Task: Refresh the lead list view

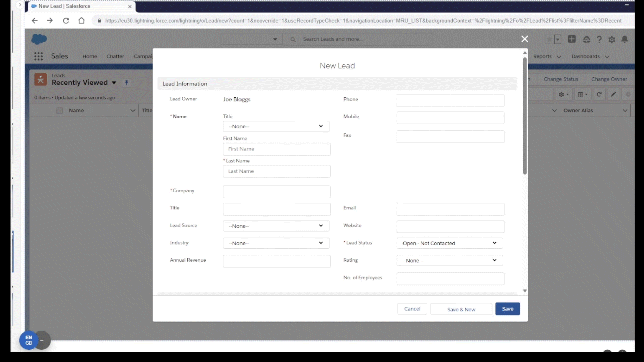Action: (x=599, y=94)
